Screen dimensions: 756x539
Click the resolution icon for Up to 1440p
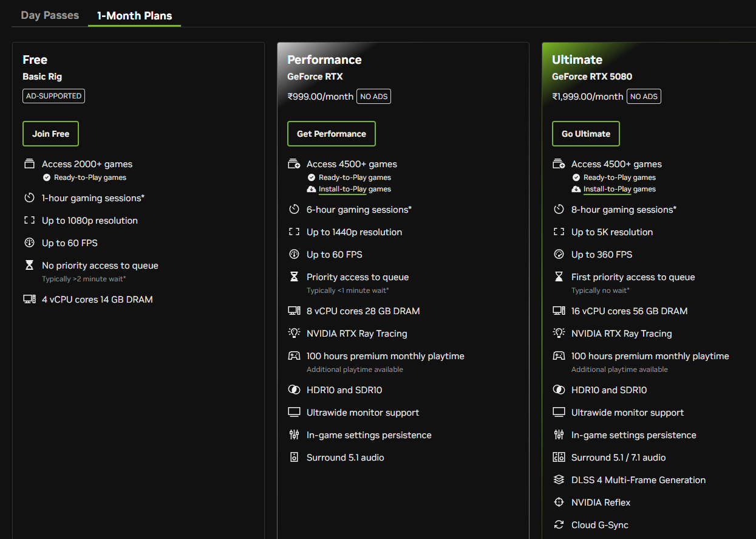(294, 232)
